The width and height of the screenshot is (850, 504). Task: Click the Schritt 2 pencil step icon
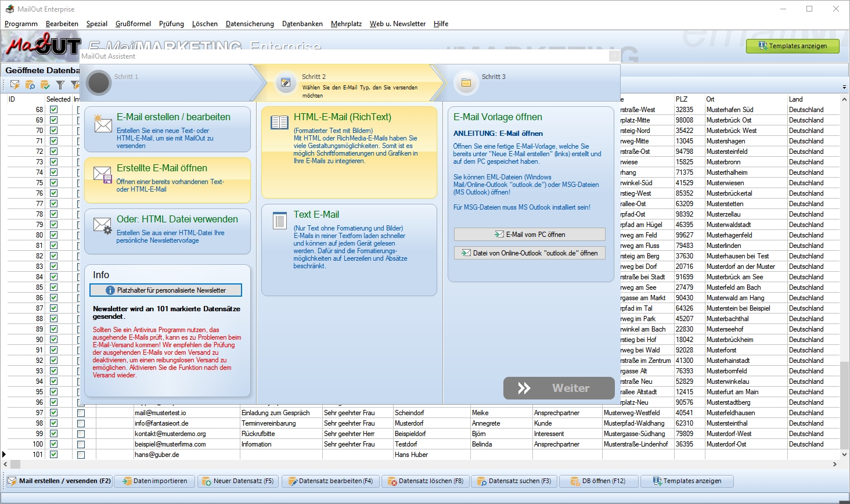[x=286, y=83]
